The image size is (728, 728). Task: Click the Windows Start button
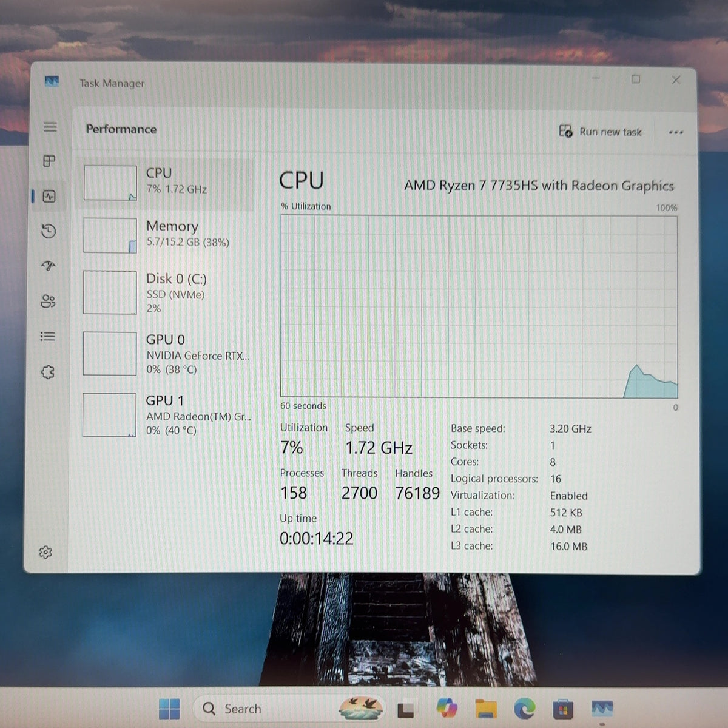169,709
